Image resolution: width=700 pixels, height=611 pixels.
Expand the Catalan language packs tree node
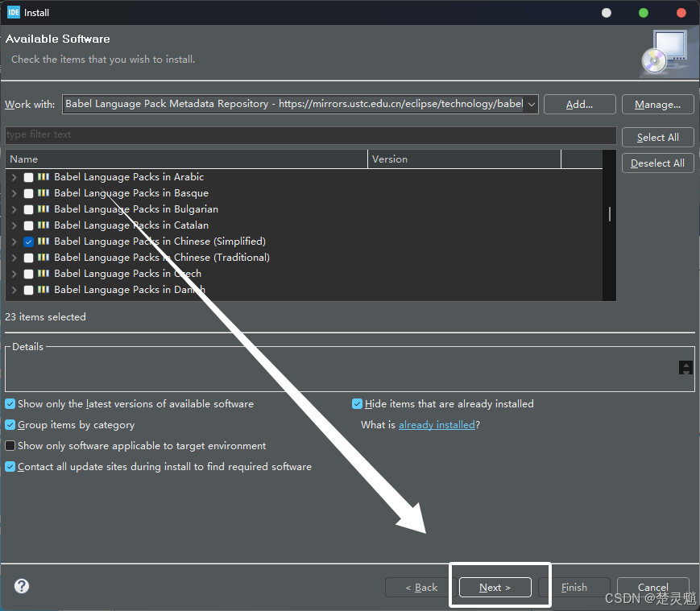pos(14,225)
